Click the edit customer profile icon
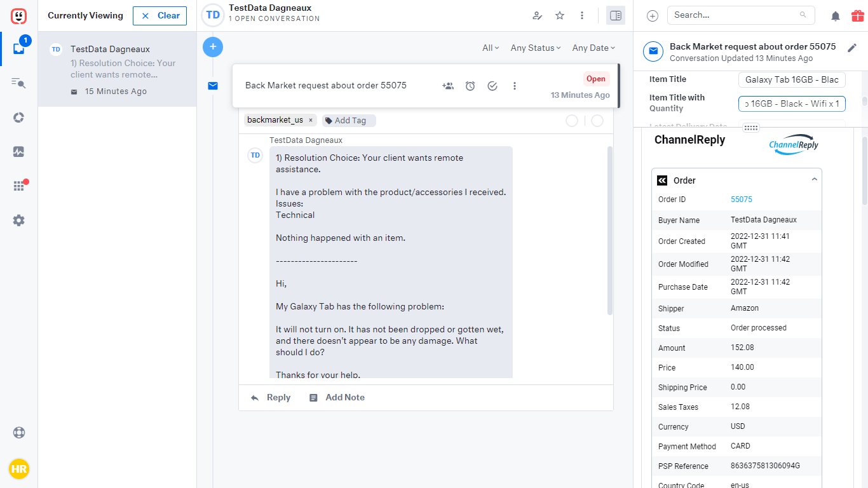This screenshot has height=488, width=868. pos(538,16)
